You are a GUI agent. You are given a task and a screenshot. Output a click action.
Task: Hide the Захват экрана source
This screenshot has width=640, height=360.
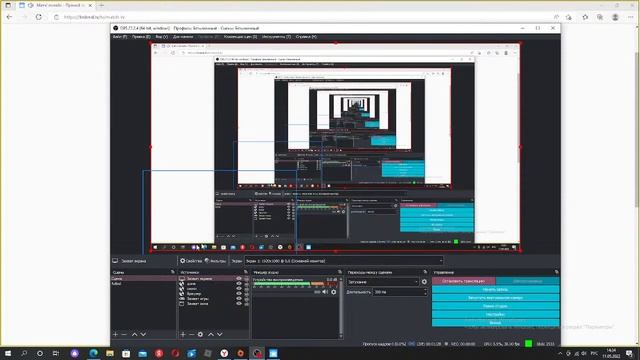239,278
